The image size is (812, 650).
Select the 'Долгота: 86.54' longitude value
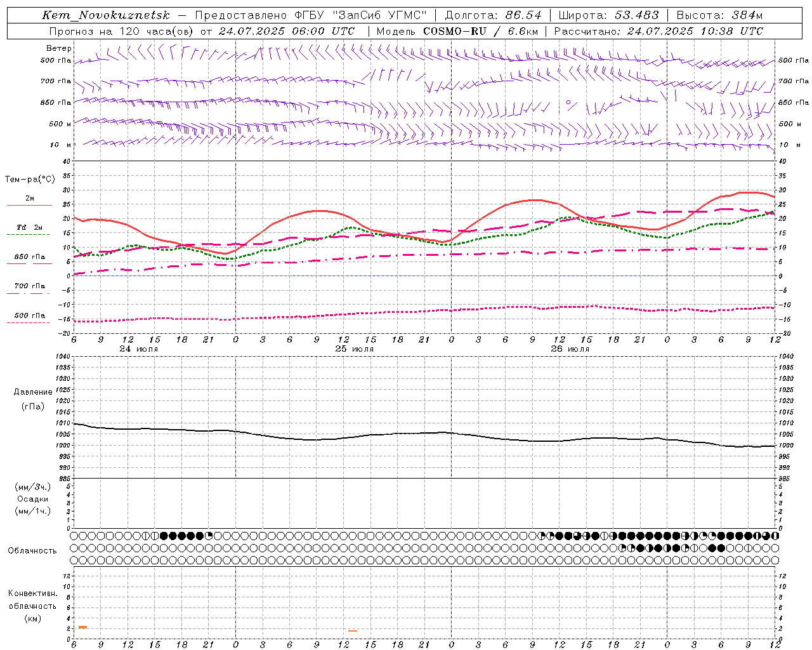coord(494,15)
